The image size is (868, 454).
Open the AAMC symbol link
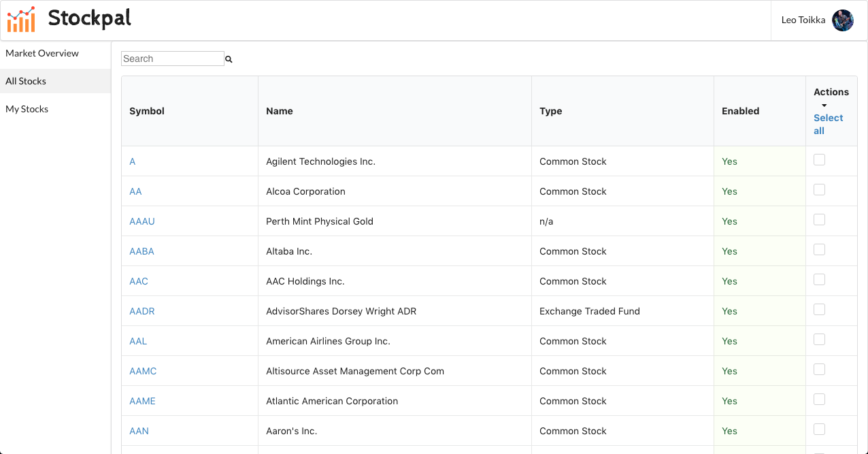coord(143,371)
